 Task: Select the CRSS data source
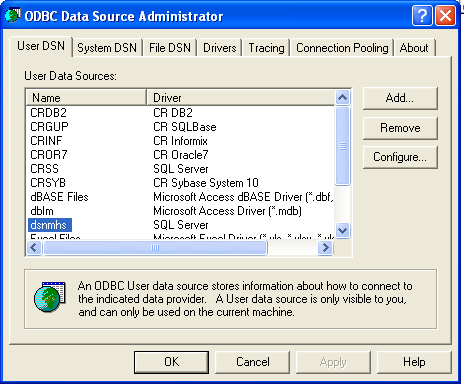44,169
